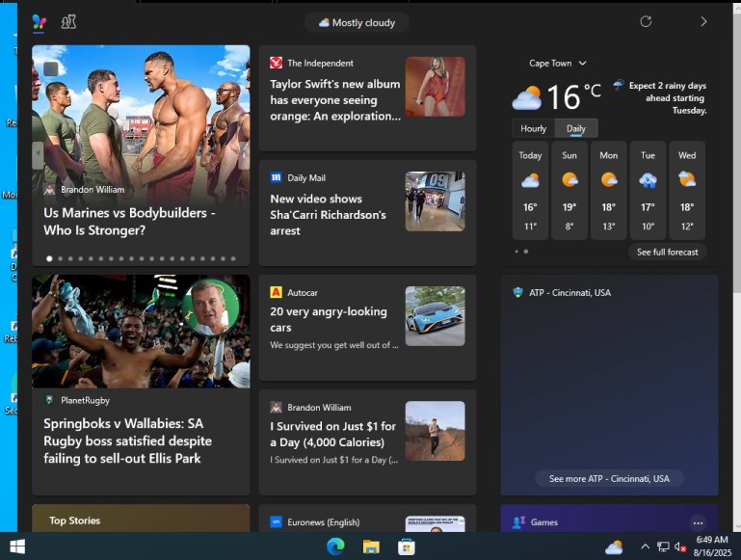
Task: Click the refresh feed icon
Action: pos(646,21)
